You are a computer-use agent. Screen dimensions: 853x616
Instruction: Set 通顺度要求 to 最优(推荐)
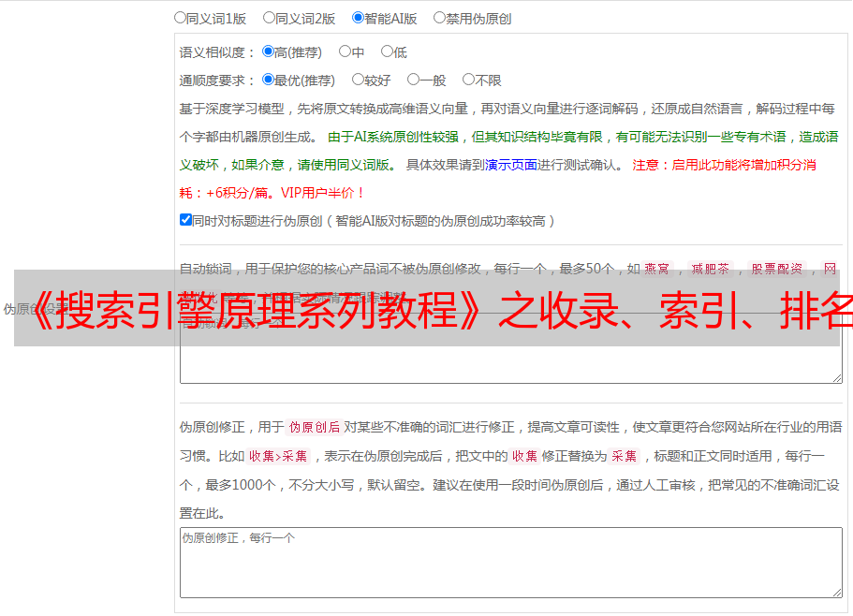click(268, 80)
